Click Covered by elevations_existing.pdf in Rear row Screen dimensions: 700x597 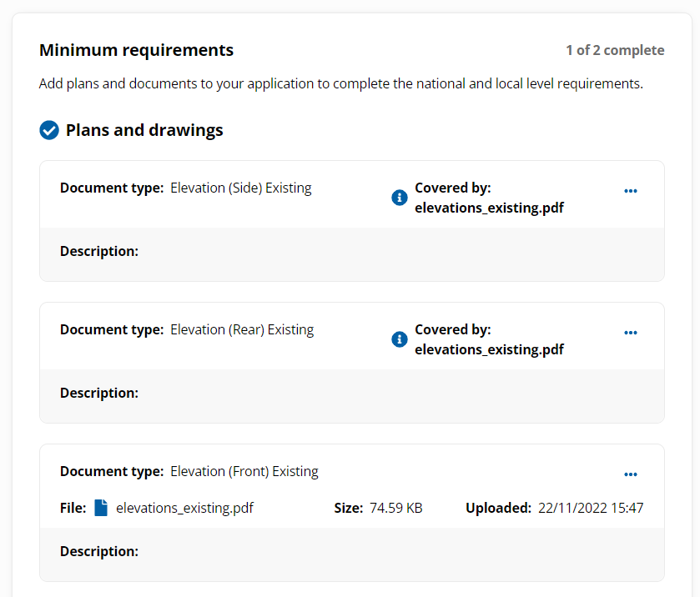tap(489, 349)
